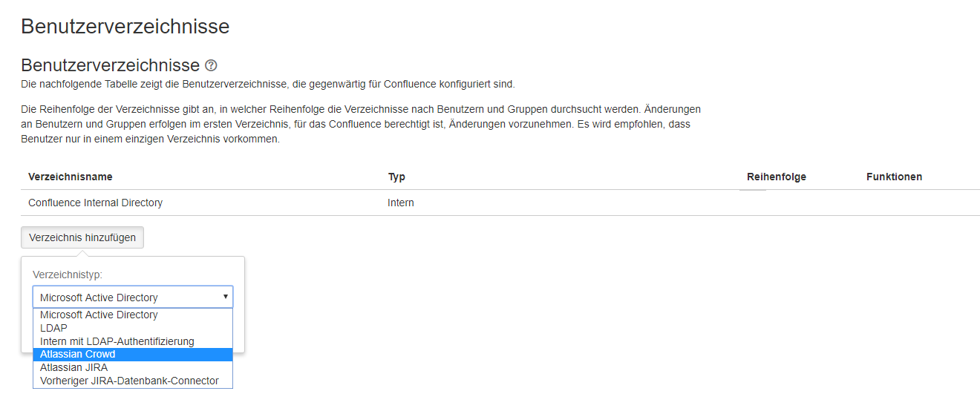Select Microsoft Active Directory in the option list
Image resolution: width=980 pixels, height=414 pixels.
point(99,315)
